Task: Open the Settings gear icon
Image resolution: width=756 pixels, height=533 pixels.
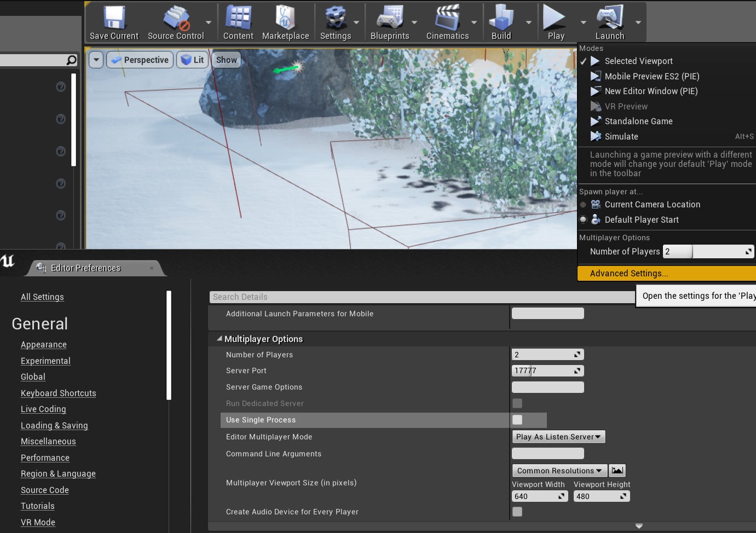Action: tap(336, 18)
